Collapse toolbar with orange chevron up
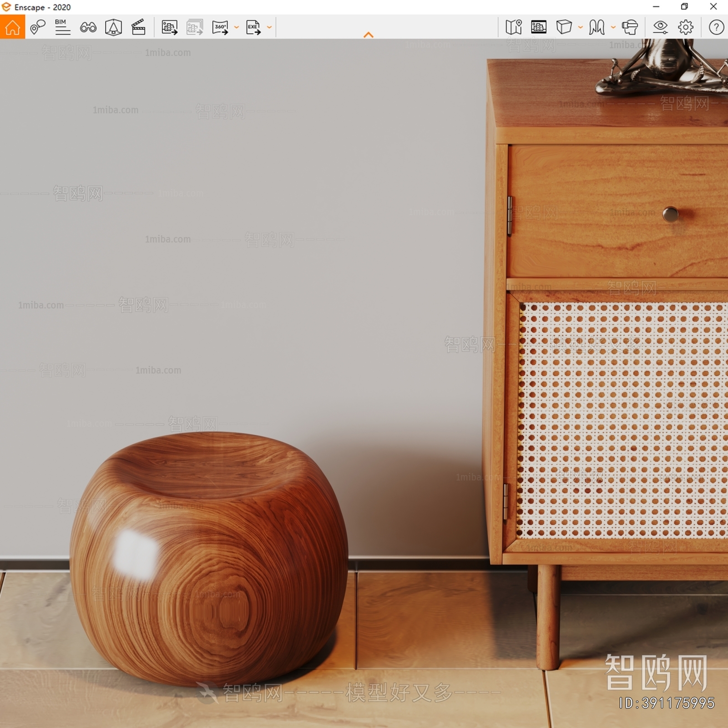The height and width of the screenshot is (728, 728). click(x=369, y=35)
